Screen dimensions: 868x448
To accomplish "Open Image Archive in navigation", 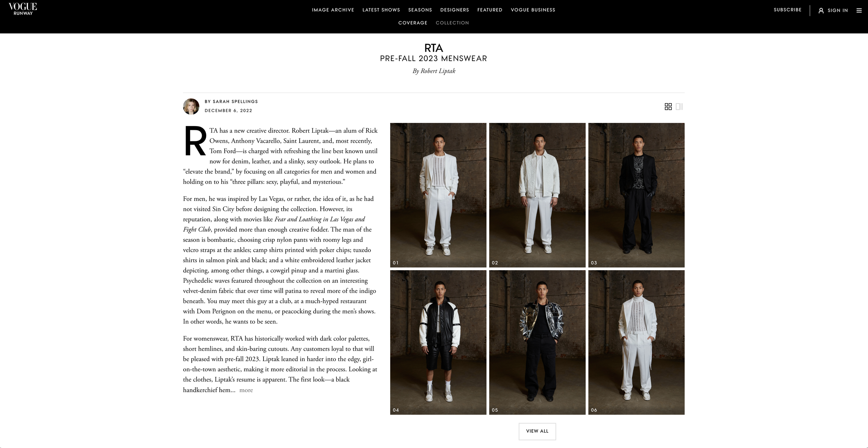I will point(333,10).
